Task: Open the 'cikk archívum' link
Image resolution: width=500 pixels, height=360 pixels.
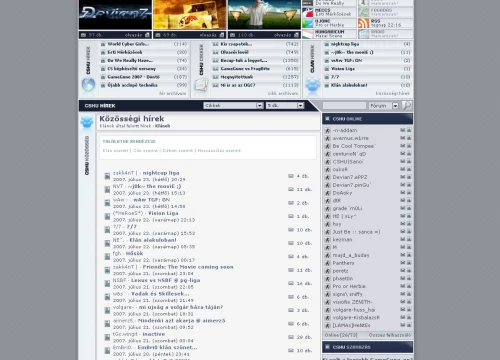Action: tap(283, 93)
